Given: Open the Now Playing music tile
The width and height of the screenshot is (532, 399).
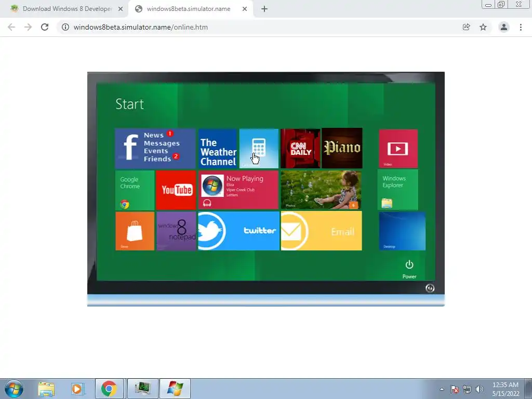Looking at the screenshot, I should pyautogui.click(x=238, y=190).
